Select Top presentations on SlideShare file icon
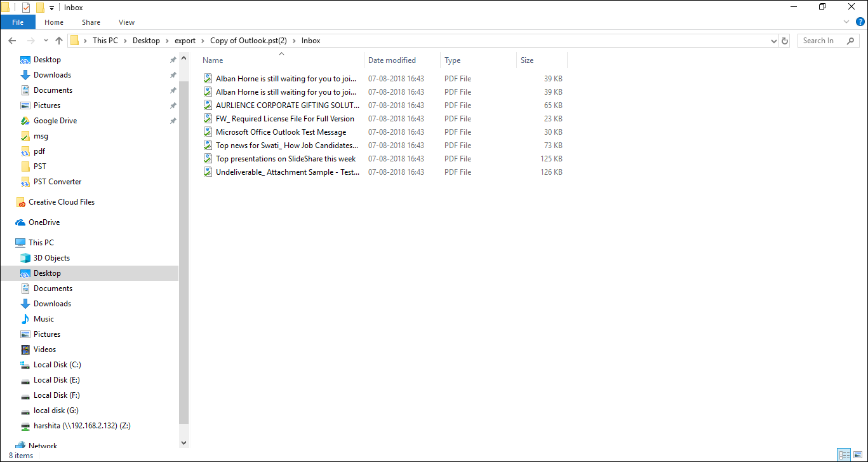 pyautogui.click(x=208, y=159)
